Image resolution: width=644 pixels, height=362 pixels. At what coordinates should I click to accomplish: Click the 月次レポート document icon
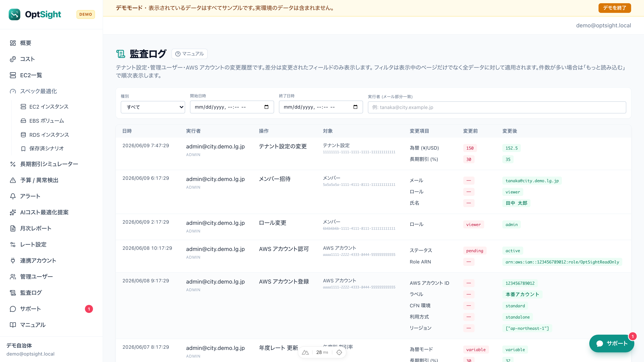point(13,228)
